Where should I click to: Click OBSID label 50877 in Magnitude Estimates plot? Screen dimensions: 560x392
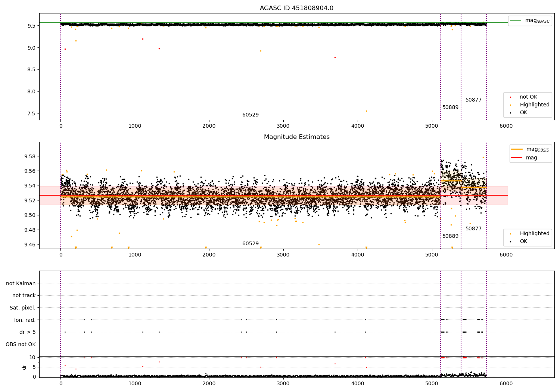coord(473,229)
